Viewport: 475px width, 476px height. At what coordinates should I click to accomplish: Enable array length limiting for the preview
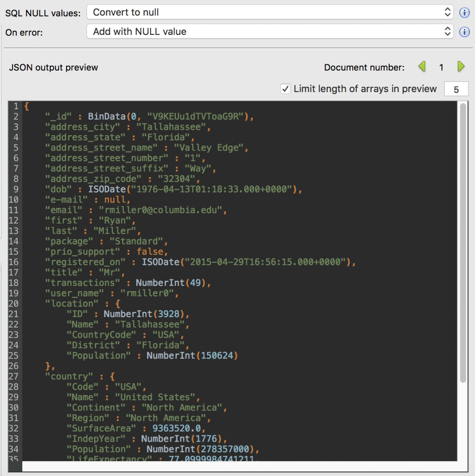(285, 88)
